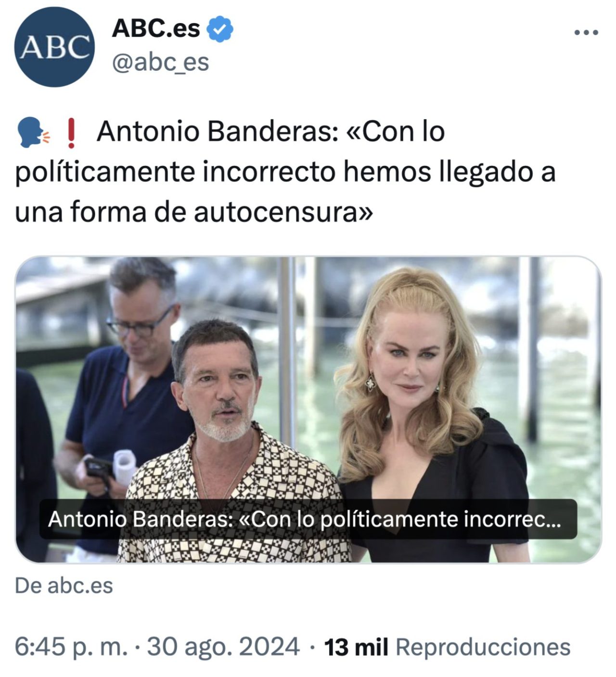The width and height of the screenshot is (616, 677).
Task: Click 'políticamente incorrecto' in tweet text
Action: 175,173
